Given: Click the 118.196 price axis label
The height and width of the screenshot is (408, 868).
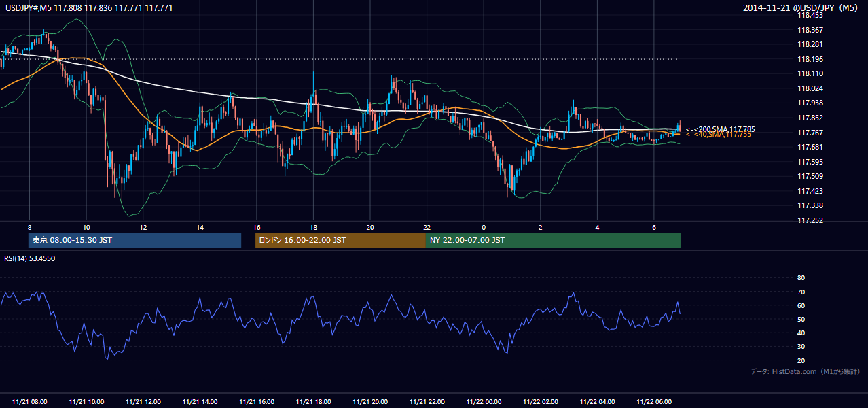Looking at the screenshot, I should click(x=810, y=59).
